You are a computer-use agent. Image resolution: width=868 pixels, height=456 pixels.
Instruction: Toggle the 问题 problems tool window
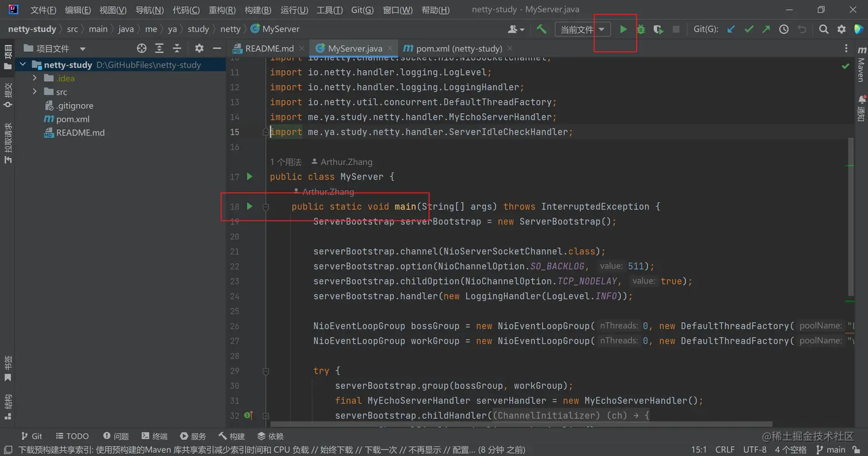point(116,436)
